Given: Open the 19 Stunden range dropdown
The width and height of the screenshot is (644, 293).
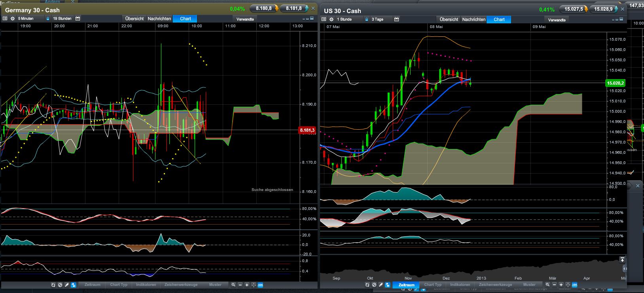Looking at the screenshot, I should point(63,19).
